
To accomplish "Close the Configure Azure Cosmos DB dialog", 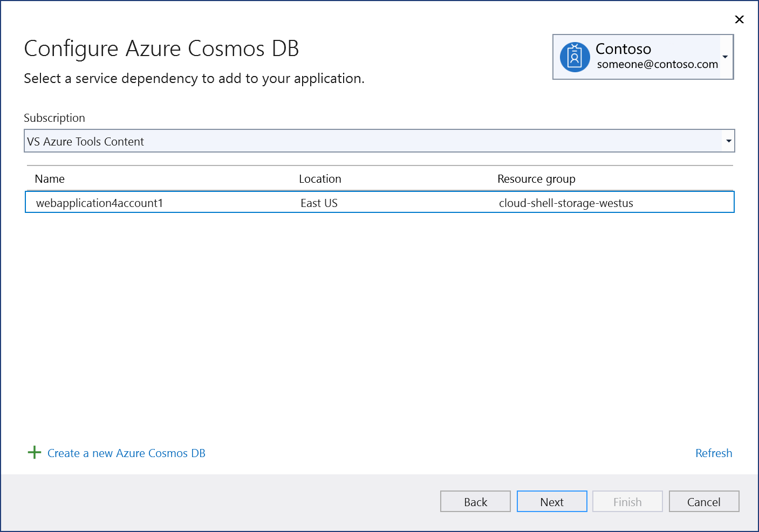I will tap(739, 19).
